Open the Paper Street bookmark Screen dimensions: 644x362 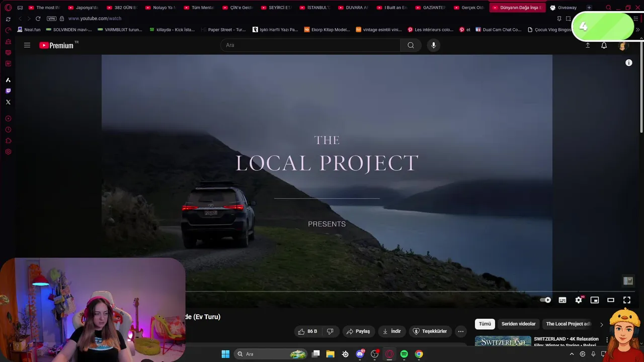point(223,30)
